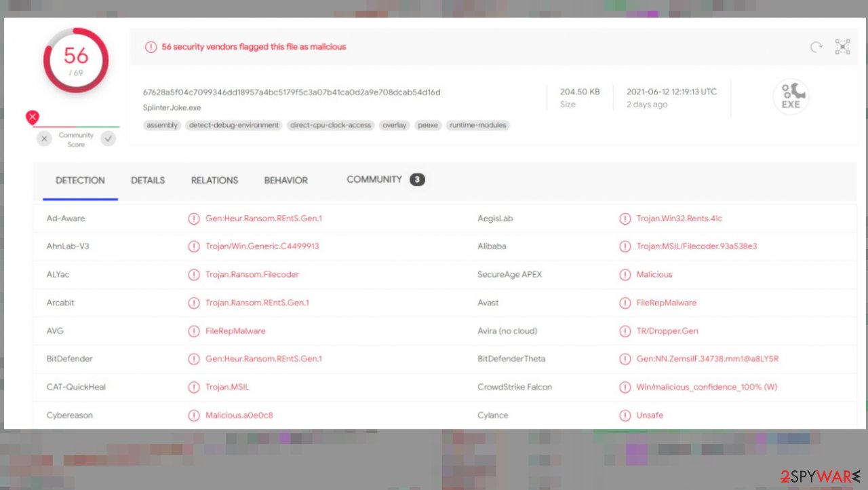Click Malicious.a0e0c8 detection name
Viewport: 868px width, 490px height.
[239, 415]
